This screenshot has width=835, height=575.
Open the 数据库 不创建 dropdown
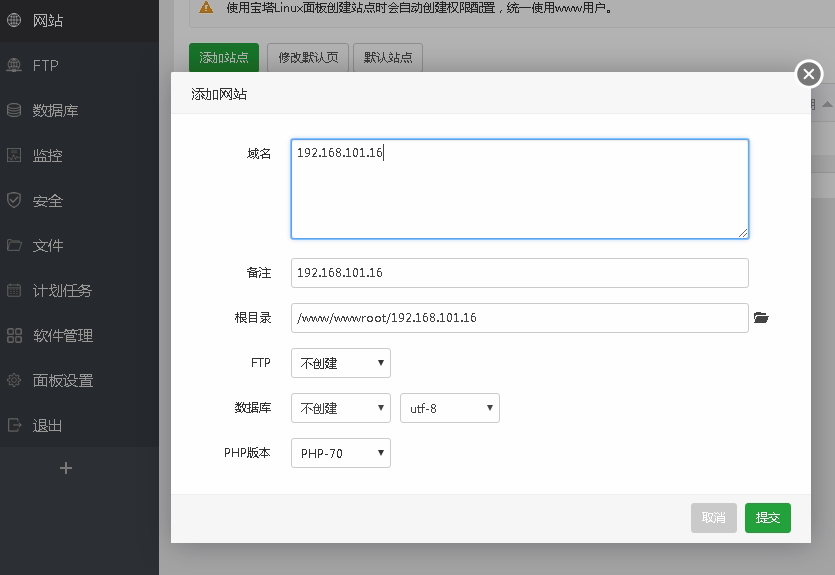[341, 408]
